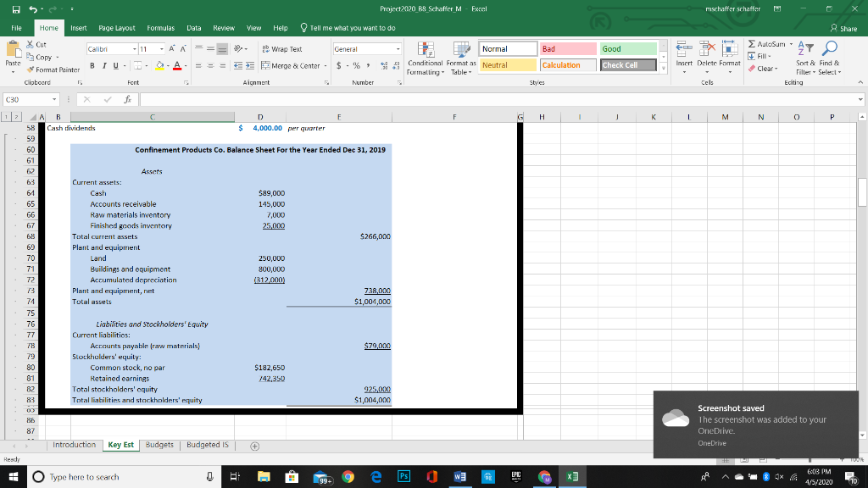
Task: Click the AutoSum sigma button
Action: [x=766, y=44]
